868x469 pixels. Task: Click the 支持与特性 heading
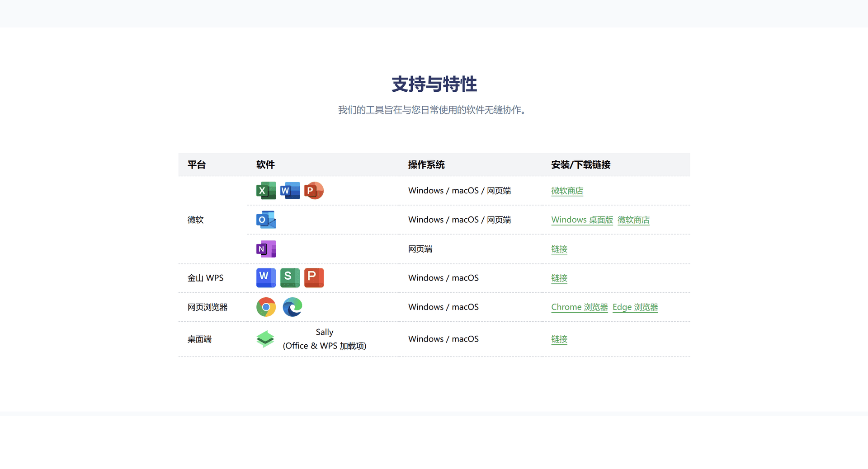coord(434,84)
